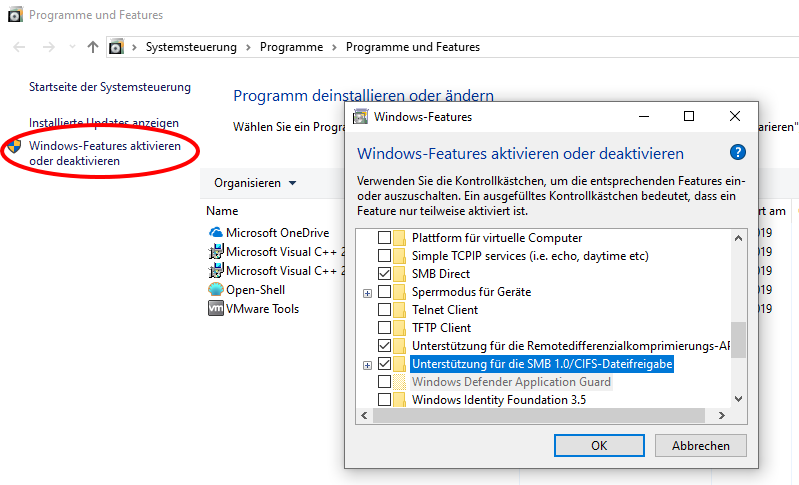
Task: Select Simple TCPIP services feature row
Action: click(530, 256)
